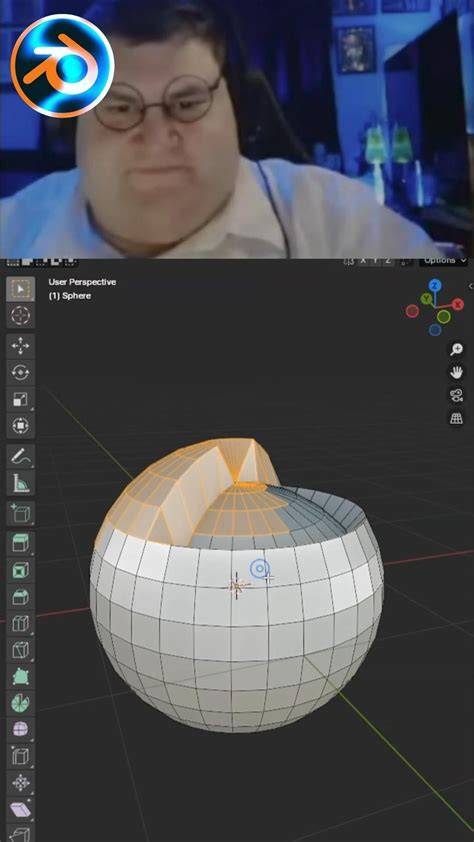Select the Poly Build tool
This screenshot has width=474, height=842.
click(x=20, y=677)
